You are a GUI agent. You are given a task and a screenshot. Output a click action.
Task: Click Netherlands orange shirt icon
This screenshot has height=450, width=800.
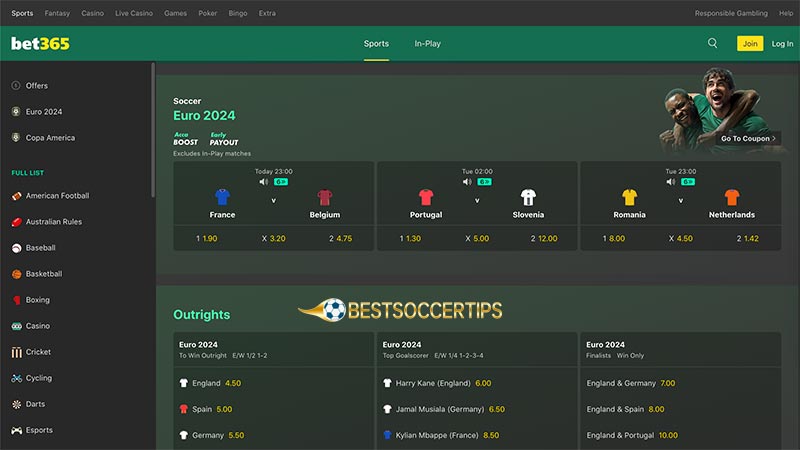tap(732, 197)
